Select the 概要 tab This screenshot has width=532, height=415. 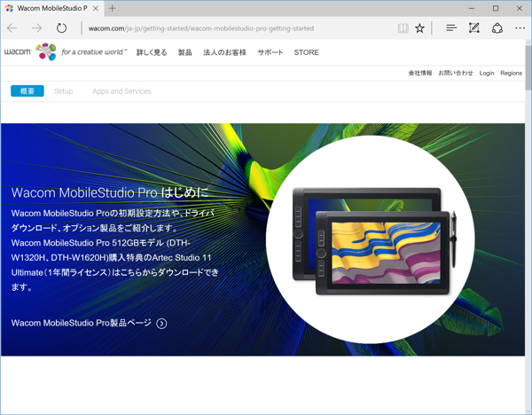coord(27,91)
